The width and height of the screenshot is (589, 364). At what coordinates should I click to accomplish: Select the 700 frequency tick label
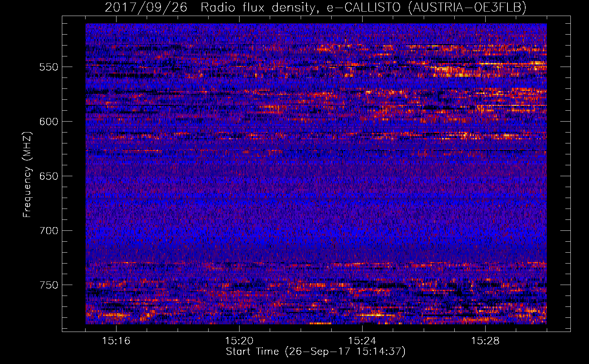pyautogui.click(x=49, y=231)
